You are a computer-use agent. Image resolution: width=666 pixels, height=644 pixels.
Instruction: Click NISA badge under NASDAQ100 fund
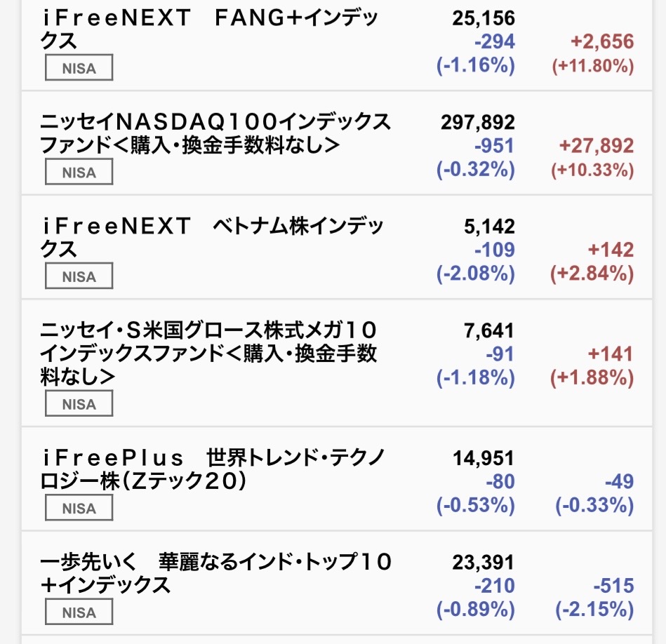click(x=79, y=172)
